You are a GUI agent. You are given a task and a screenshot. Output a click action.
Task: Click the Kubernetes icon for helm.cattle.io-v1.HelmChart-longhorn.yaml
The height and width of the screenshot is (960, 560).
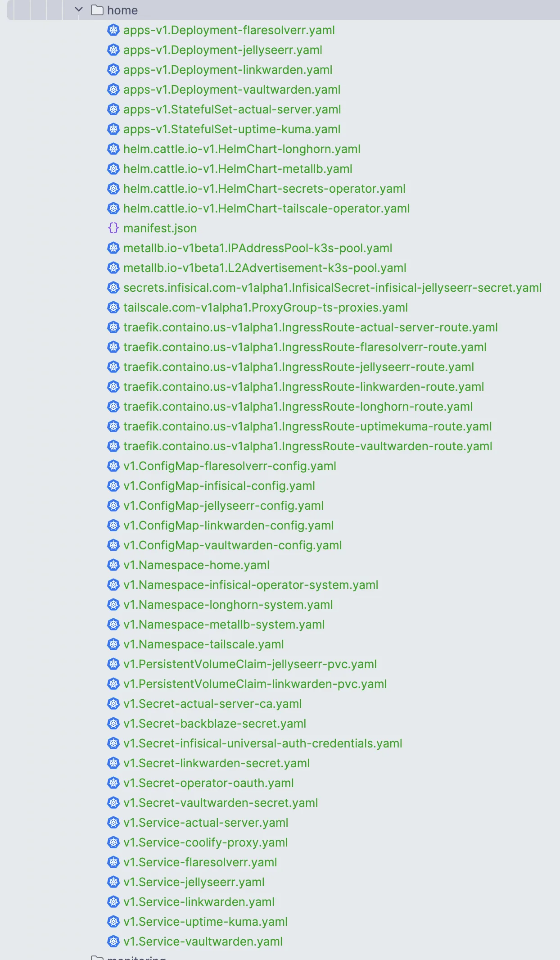[x=113, y=149]
